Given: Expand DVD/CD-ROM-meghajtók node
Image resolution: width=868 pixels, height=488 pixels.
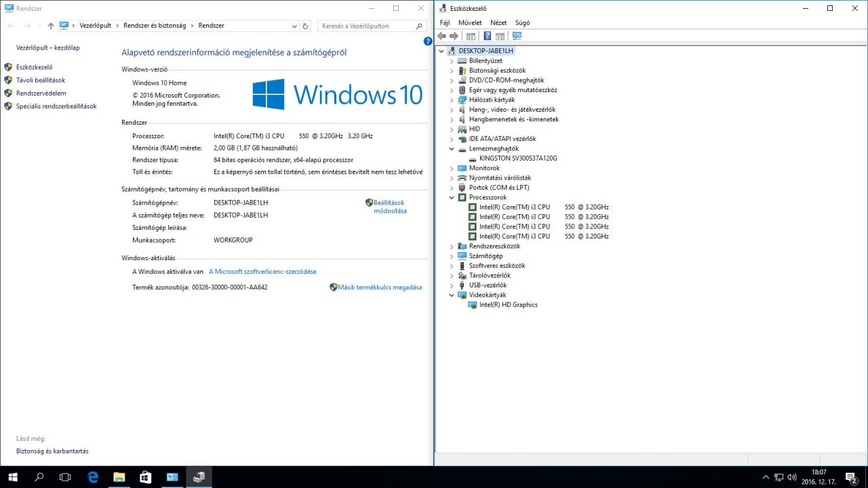Looking at the screenshot, I should tap(452, 80).
